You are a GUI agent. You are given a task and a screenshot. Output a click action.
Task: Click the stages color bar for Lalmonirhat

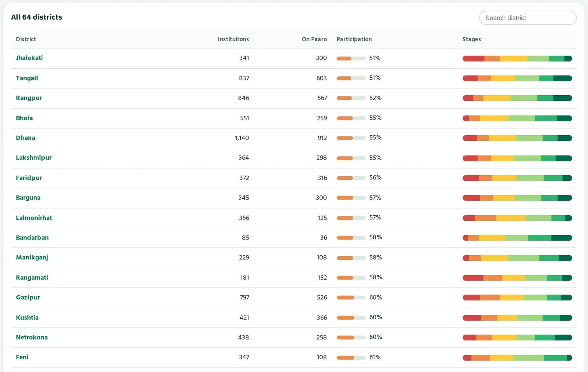[517, 218]
